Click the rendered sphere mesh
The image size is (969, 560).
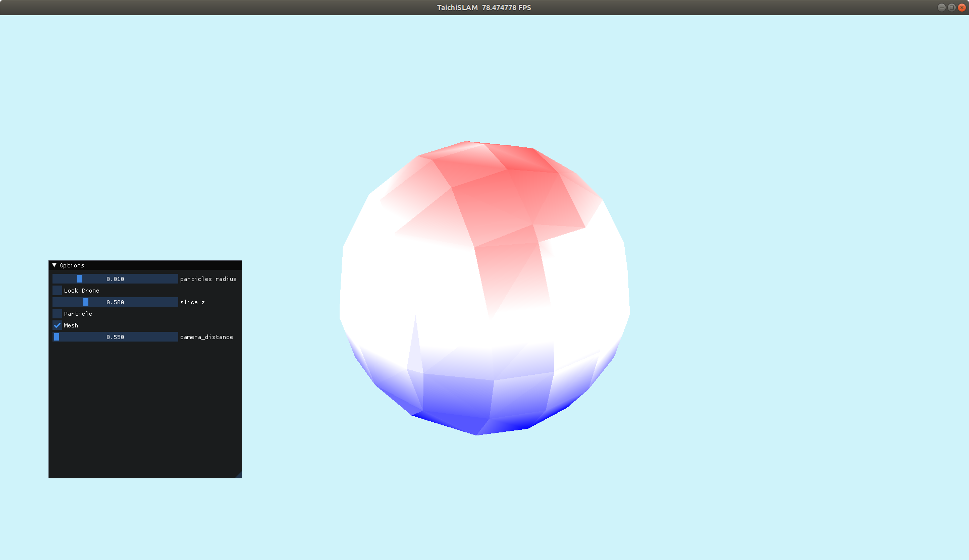coord(484,288)
